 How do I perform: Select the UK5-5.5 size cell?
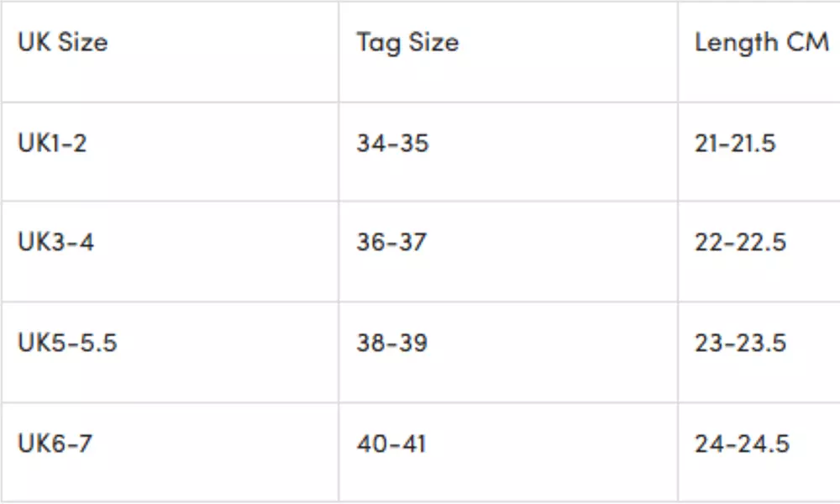point(67,344)
